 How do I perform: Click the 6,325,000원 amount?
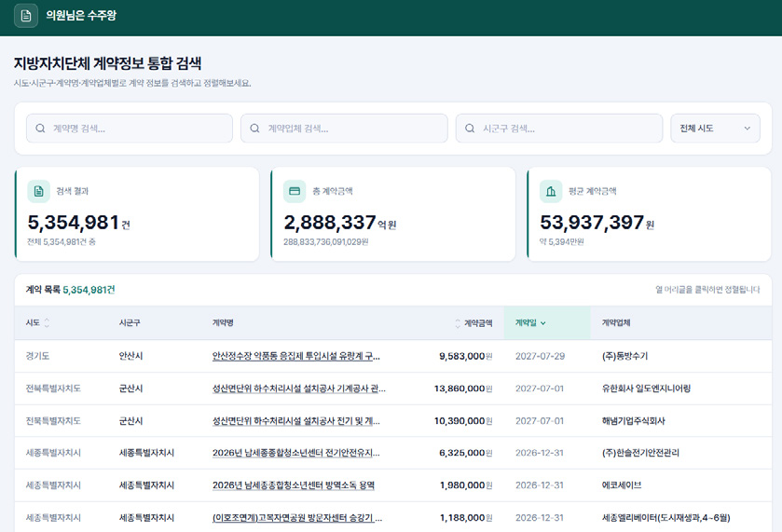point(466,453)
